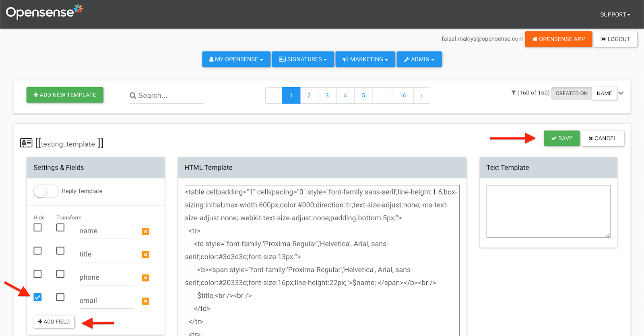The image size is (644, 336).
Task: Go to page 16
Action: point(402,95)
